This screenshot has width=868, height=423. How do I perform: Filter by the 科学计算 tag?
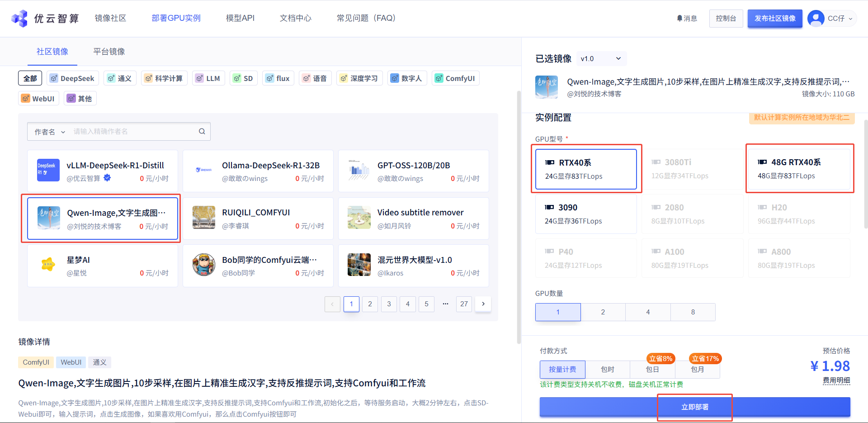tap(164, 78)
